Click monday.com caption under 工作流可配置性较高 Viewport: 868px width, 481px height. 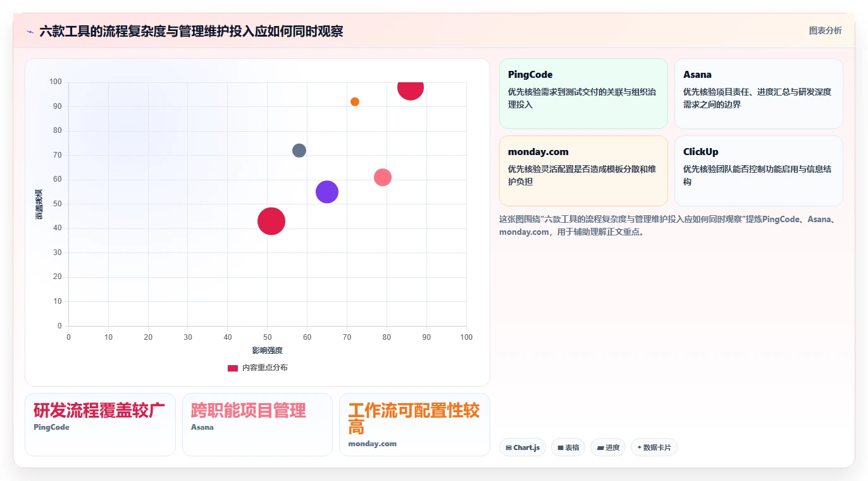372,444
